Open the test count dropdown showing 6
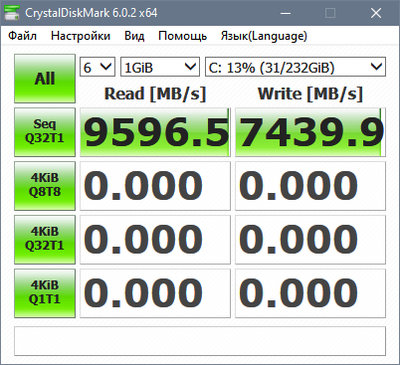The height and width of the screenshot is (365, 400). [97, 67]
